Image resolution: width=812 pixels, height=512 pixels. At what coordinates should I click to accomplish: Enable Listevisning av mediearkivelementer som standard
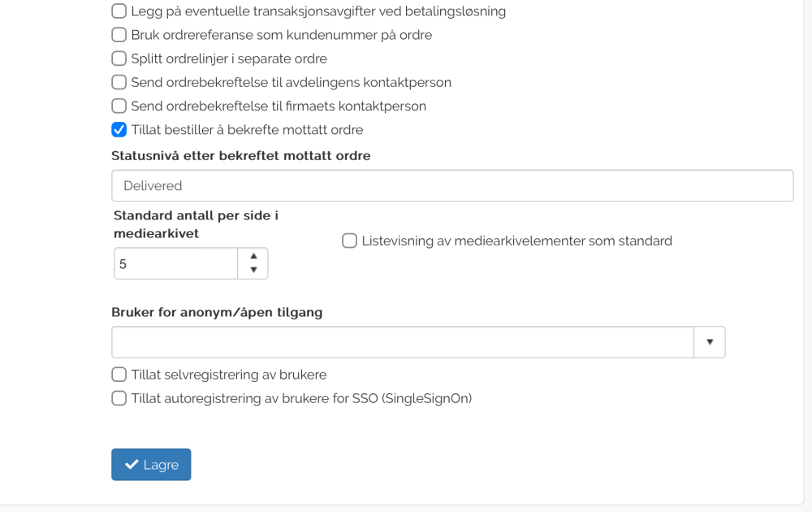click(349, 241)
